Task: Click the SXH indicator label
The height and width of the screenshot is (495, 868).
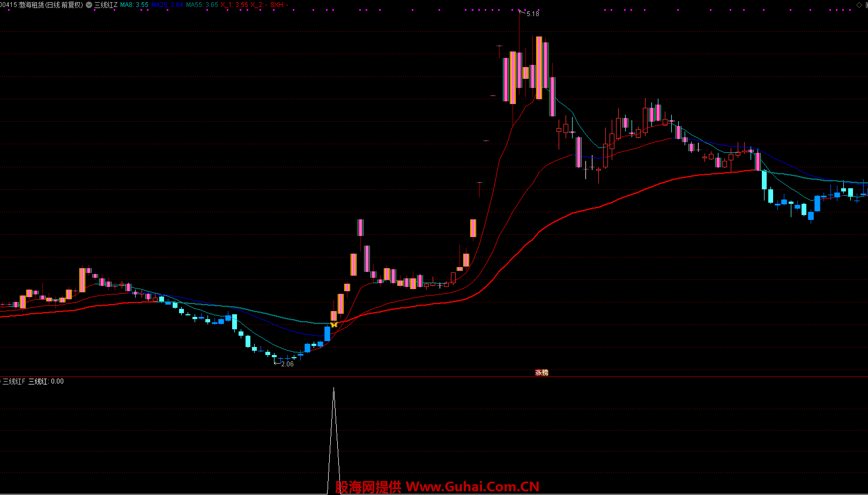Action: (279, 5)
